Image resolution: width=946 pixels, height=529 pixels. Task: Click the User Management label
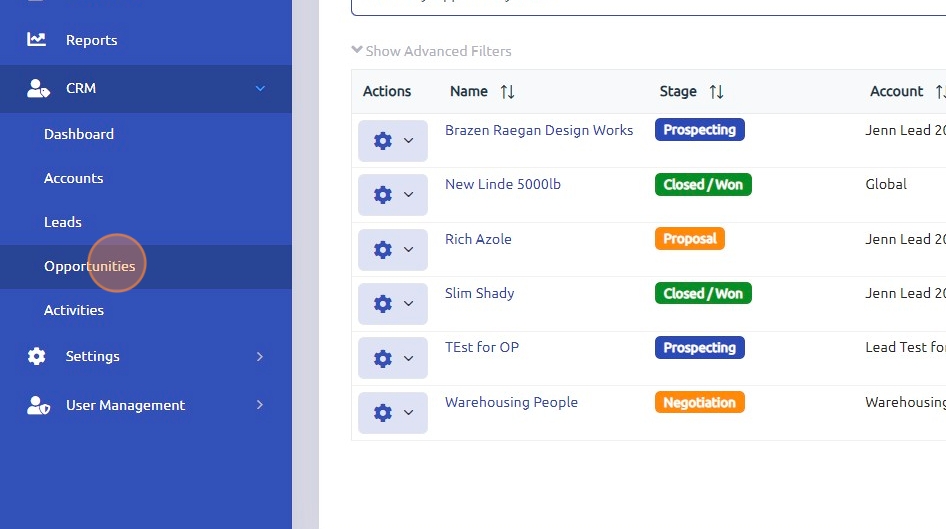click(125, 405)
